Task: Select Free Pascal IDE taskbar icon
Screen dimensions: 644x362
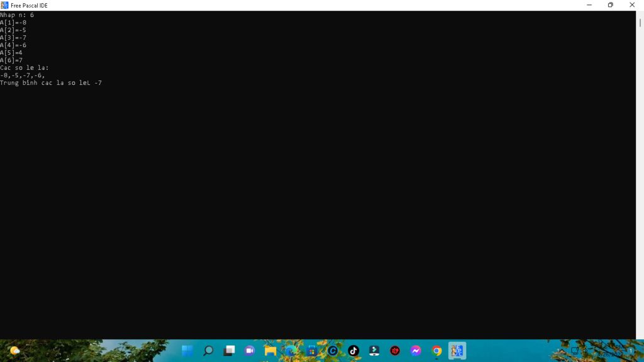Action: point(457,351)
